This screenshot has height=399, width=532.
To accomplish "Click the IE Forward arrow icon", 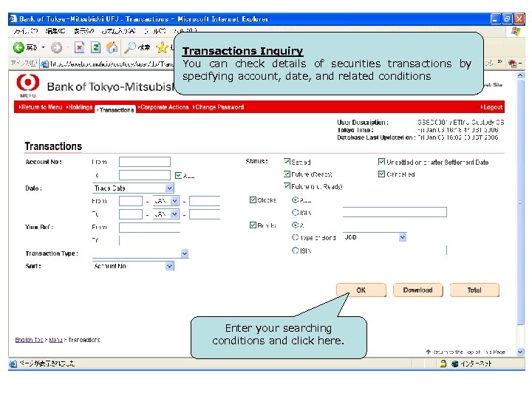I will point(57,48).
